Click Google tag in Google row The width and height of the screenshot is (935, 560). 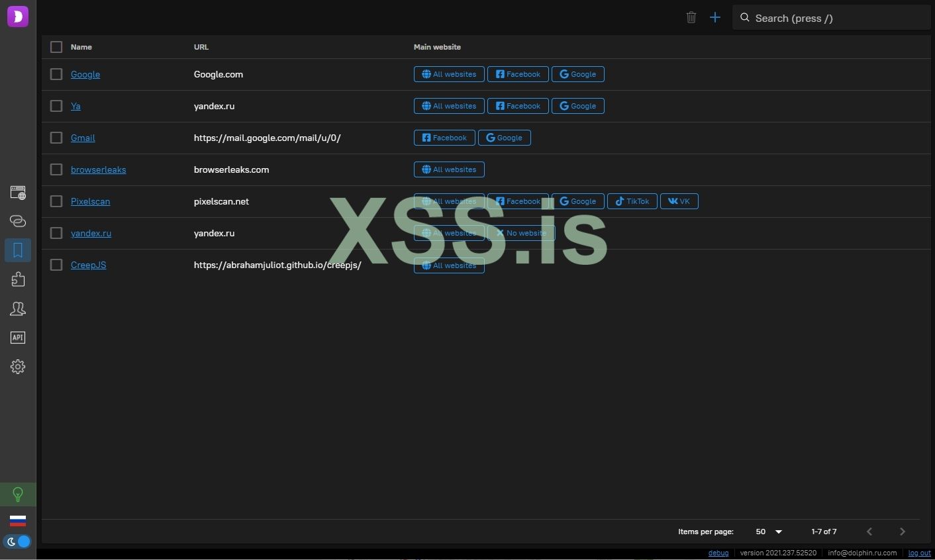578,74
